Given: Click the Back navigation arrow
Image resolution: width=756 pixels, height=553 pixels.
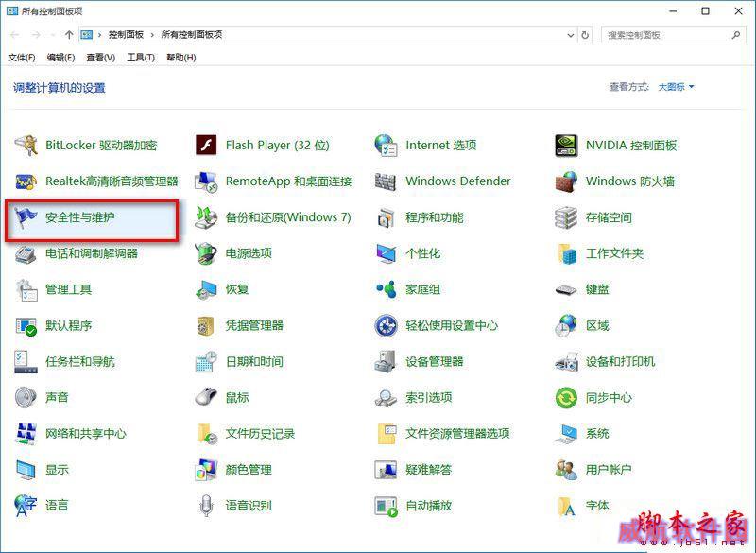Looking at the screenshot, I should tap(14, 35).
